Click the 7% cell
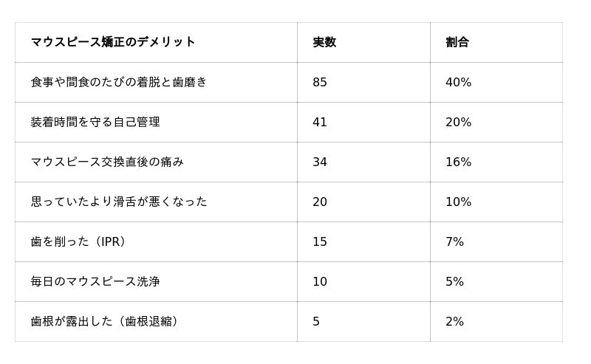 (454, 241)
